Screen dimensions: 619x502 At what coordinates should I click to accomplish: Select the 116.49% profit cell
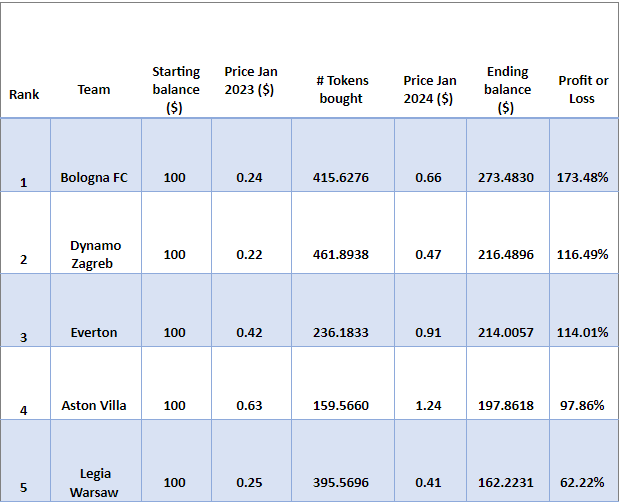tap(582, 255)
